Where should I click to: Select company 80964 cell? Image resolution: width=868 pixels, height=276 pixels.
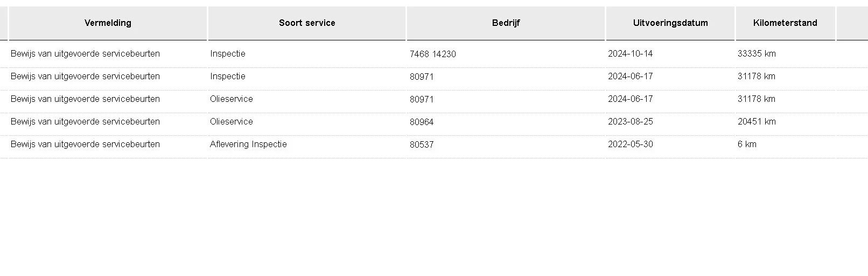(422, 122)
